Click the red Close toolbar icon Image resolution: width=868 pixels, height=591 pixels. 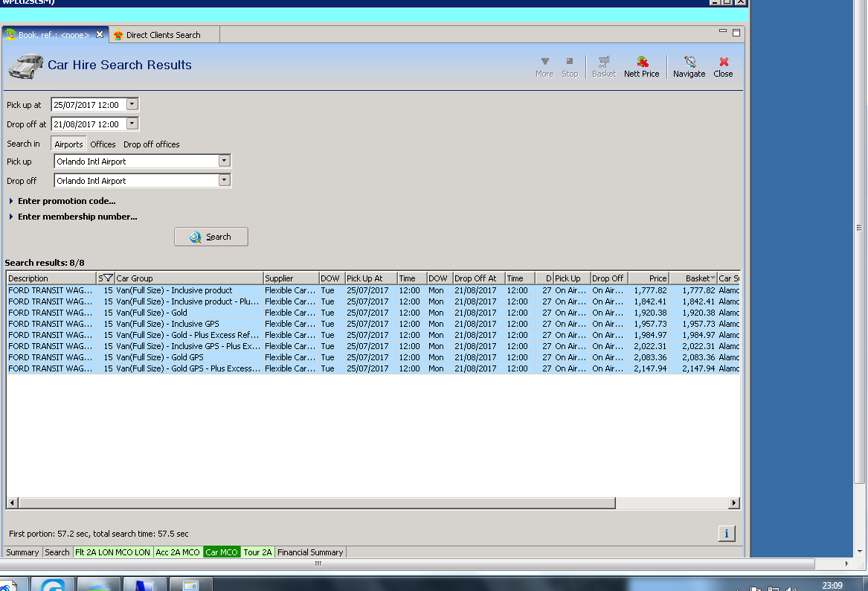click(723, 62)
